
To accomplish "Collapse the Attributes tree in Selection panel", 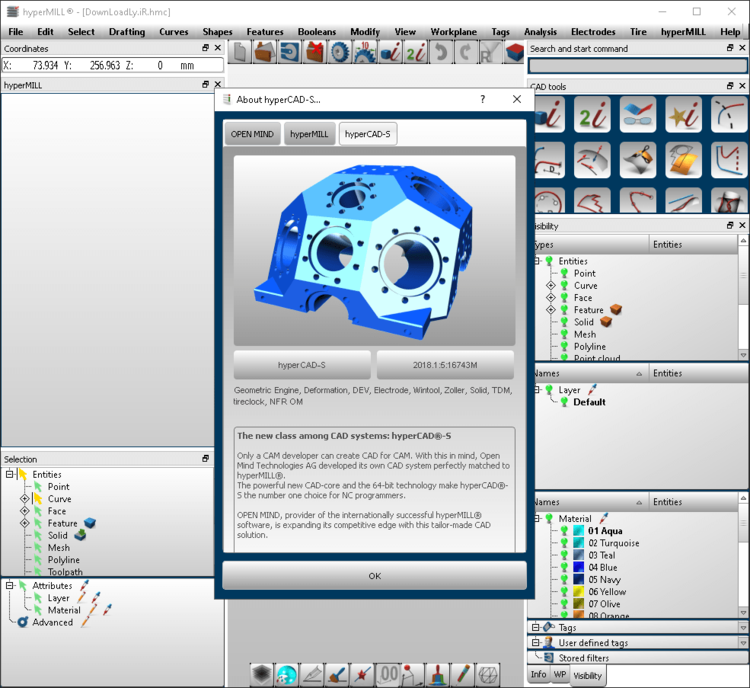I will point(9,586).
